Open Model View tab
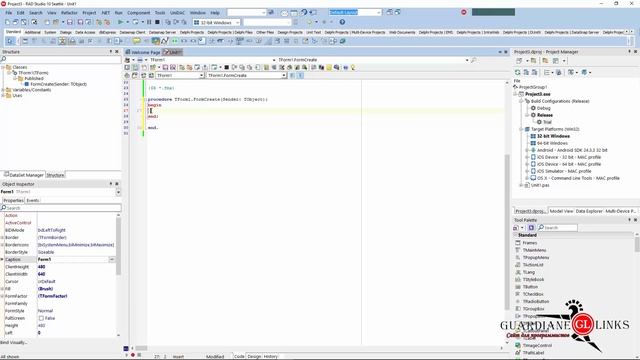The height and width of the screenshot is (360, 640). pos(561,211)
